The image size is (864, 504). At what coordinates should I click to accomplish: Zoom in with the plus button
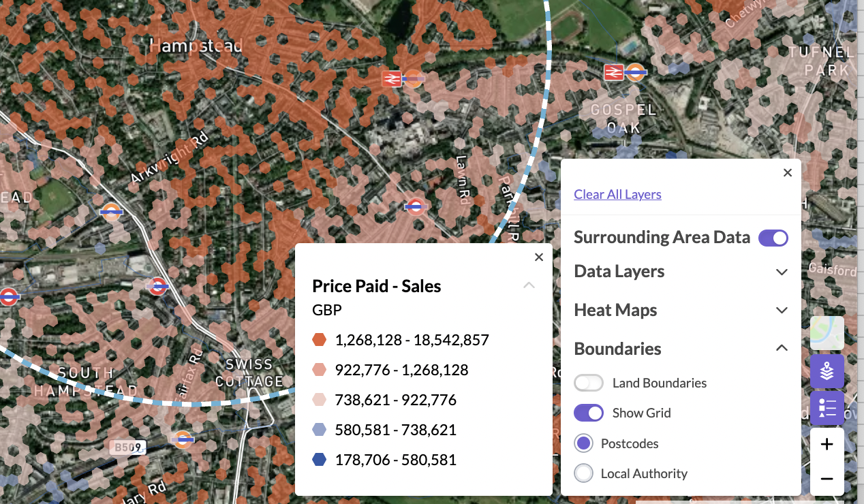pyautogui.click(x=827, y=445)
